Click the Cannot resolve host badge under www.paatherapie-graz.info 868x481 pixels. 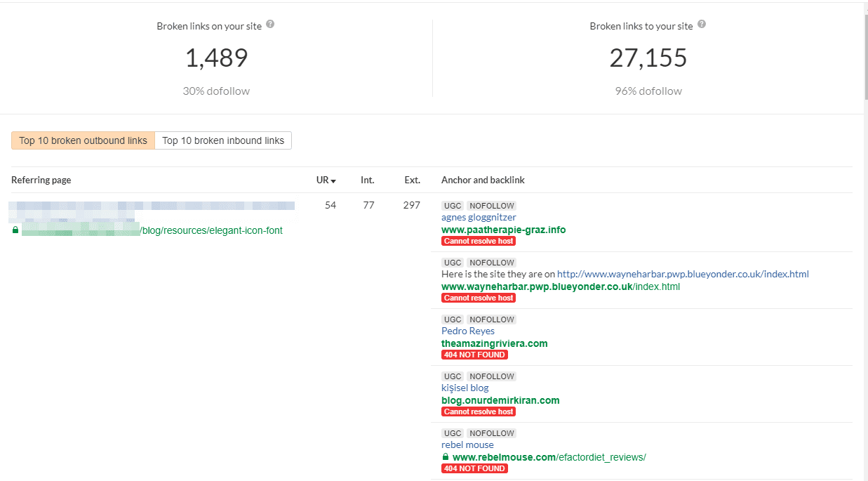click(478, 240)
